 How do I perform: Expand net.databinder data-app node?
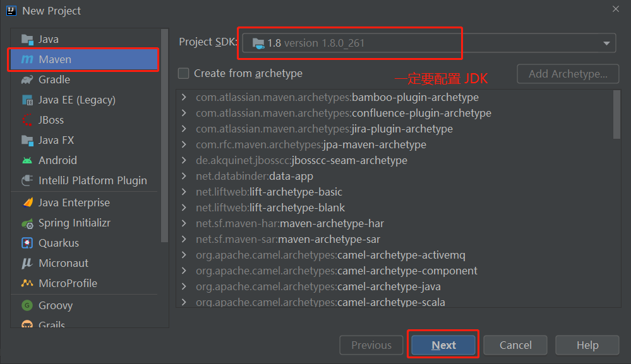(184, 176)
